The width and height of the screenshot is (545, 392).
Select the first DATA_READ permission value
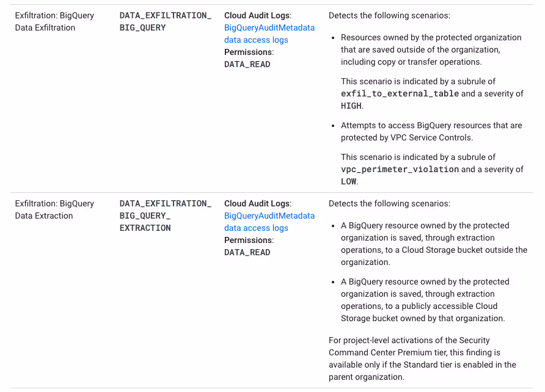(x=247, y=64)
